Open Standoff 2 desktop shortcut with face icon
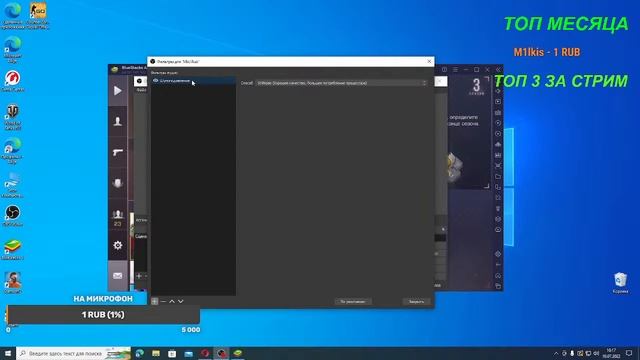Image resolution: width=640 pixels, height=360 pixels. coord(13,283)
